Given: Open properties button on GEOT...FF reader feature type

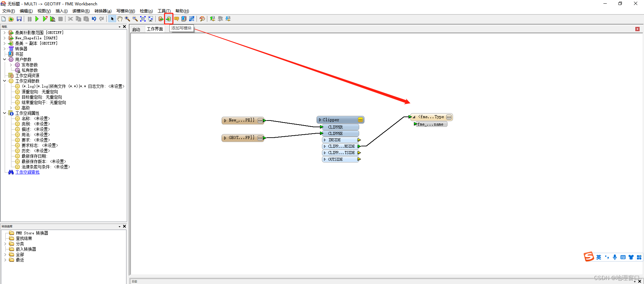Looking at the screenshot, I should 260,138.
